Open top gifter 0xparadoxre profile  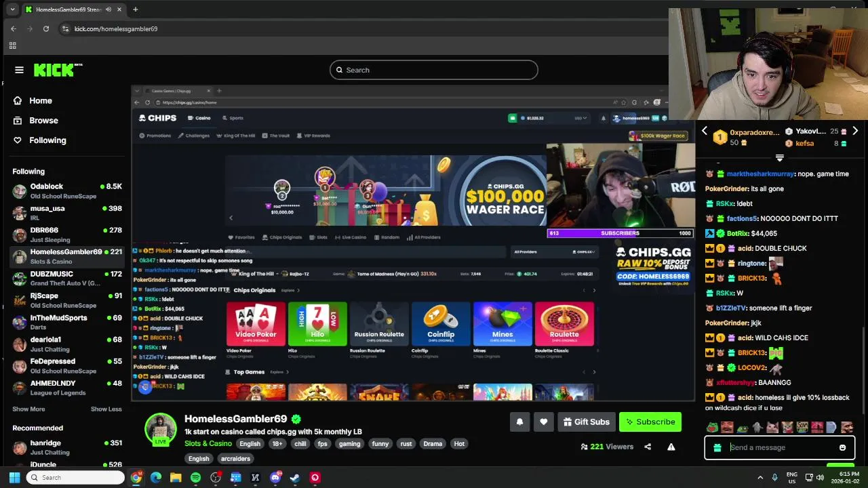tap(754, 132)
